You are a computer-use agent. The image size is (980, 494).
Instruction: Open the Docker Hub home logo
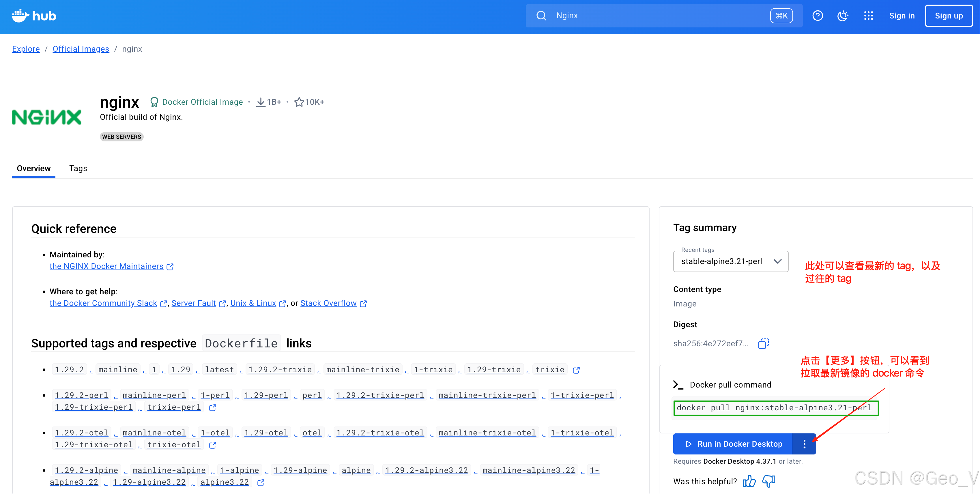pos(34,16)
